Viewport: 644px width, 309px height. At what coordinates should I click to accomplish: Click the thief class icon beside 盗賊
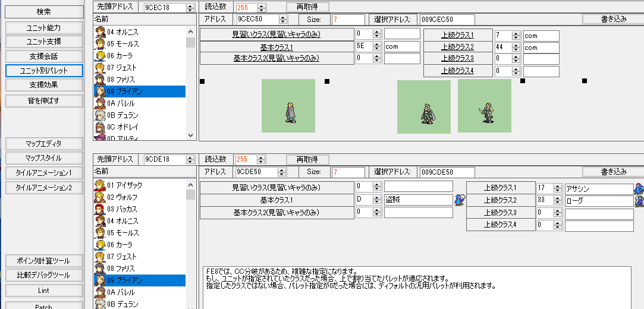[x=460, y=200]
